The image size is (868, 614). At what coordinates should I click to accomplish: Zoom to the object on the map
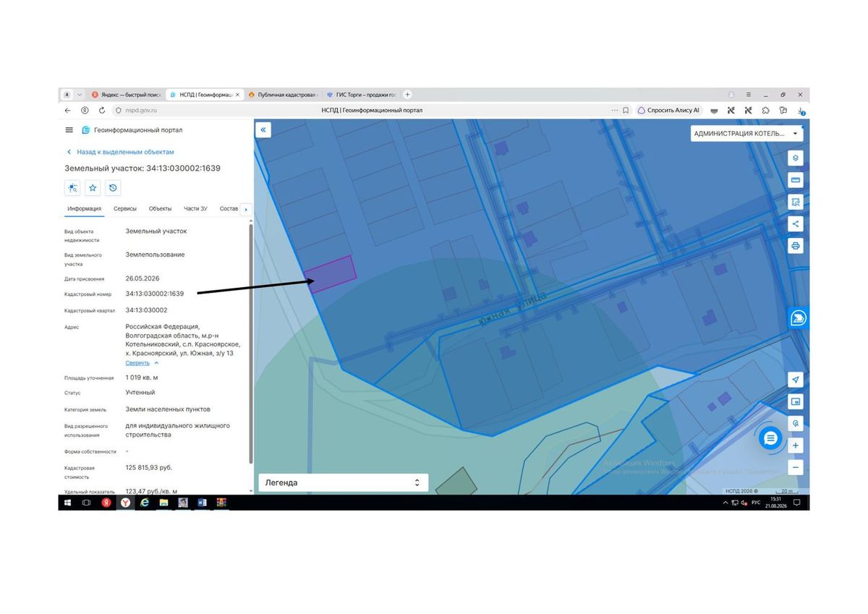tap(72, 188)
